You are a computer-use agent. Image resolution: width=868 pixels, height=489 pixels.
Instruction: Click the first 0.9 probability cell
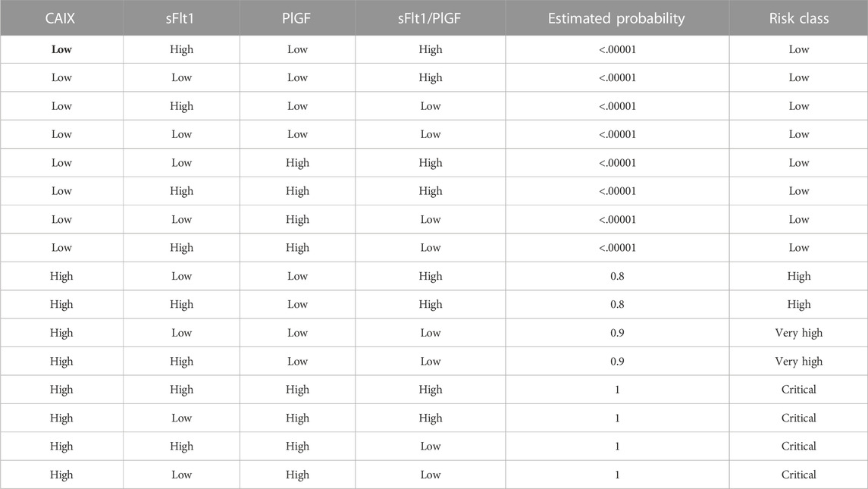[617, 333]
